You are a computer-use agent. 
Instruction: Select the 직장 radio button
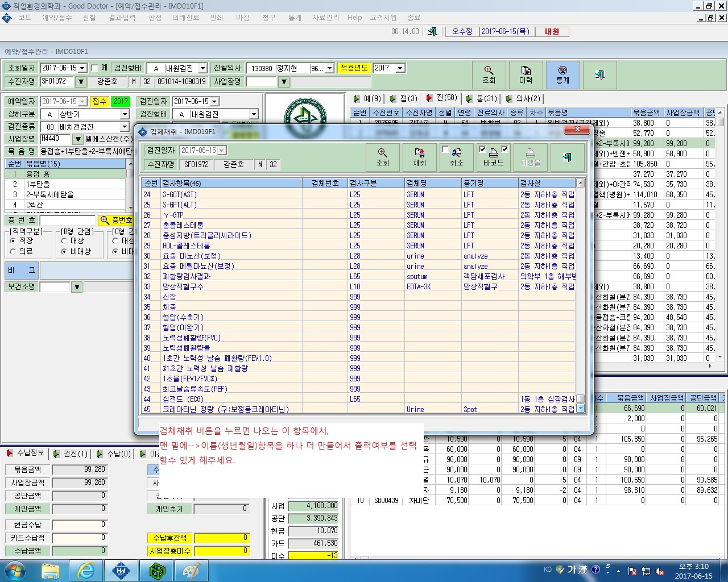point(13,241)
